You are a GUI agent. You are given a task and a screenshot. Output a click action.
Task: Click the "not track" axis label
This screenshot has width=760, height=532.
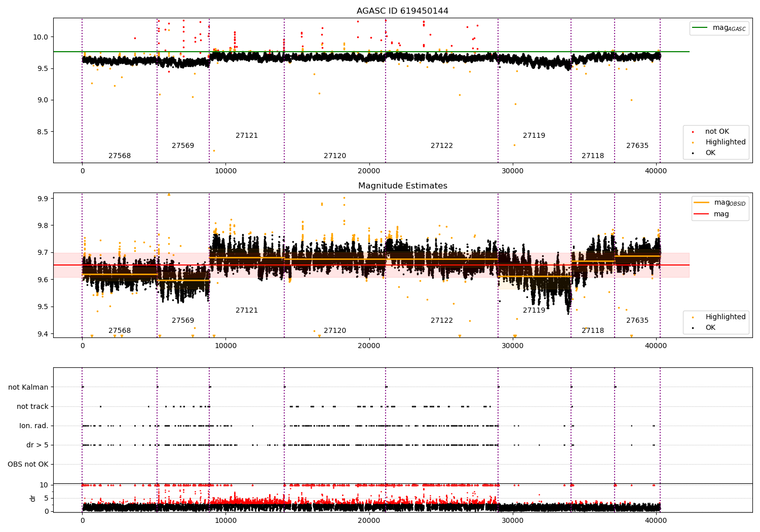tap(32, 406)
